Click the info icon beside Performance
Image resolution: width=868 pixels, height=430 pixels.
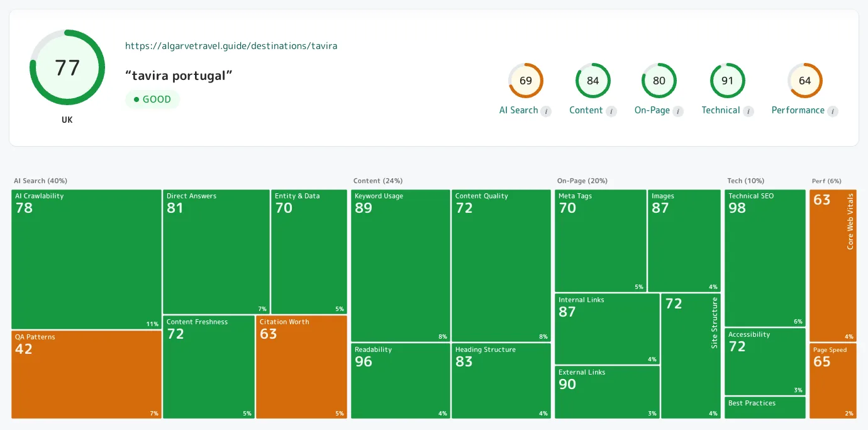point(833,111)
